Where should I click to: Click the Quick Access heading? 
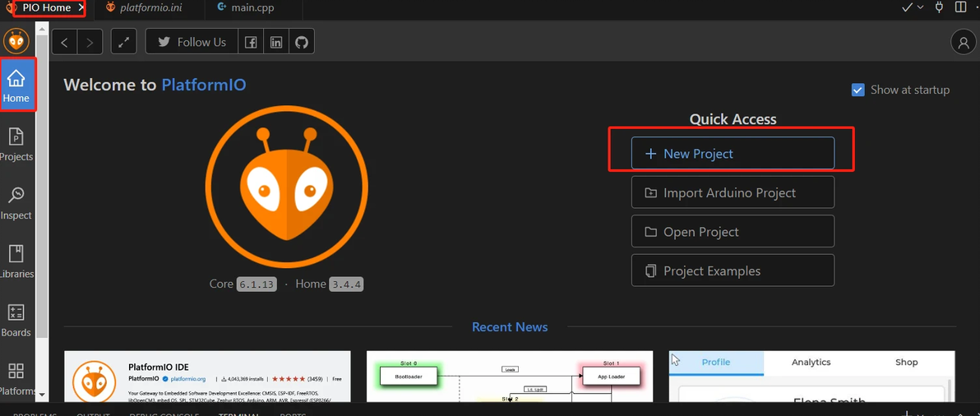pyautogui.click(x=733, y=118)
